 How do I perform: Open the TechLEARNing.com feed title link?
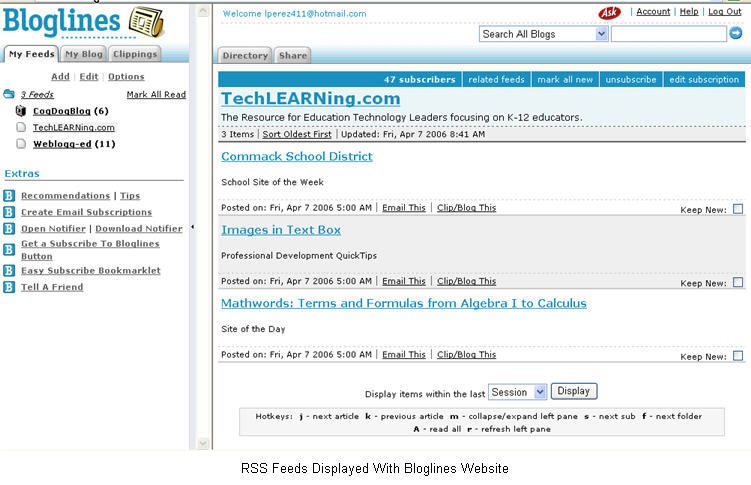coord(310,98)
